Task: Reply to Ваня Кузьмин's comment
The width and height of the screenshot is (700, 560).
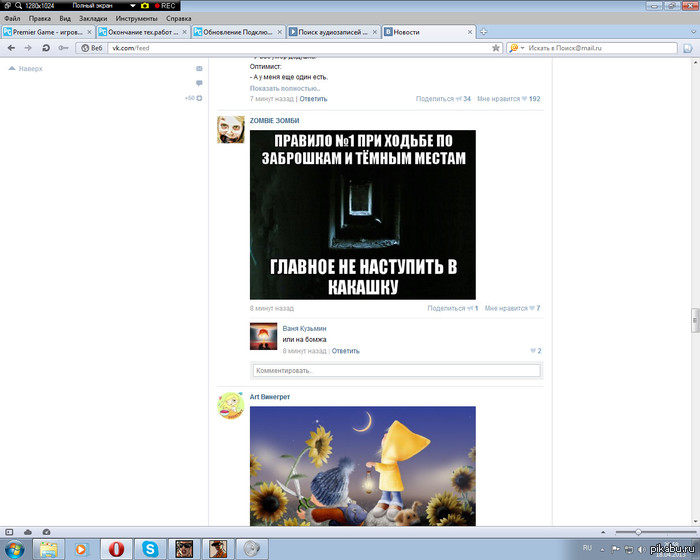Action: coord(346,351)
